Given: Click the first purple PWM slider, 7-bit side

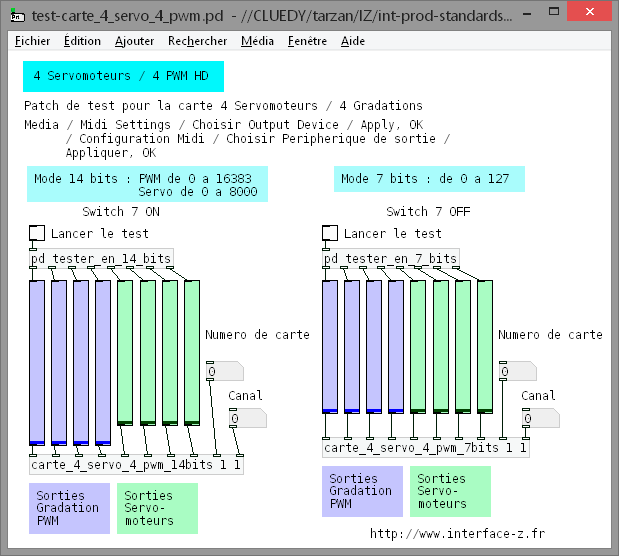Looking at the screenshot, I should coord(330,346).
